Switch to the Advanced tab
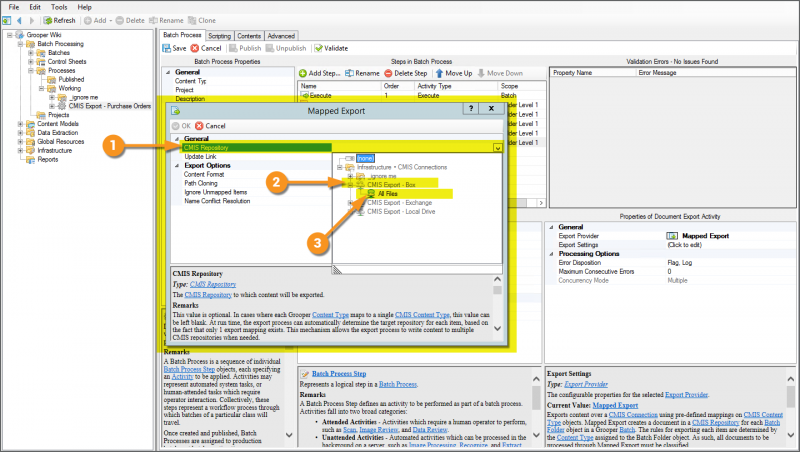 tap(281, 35)
